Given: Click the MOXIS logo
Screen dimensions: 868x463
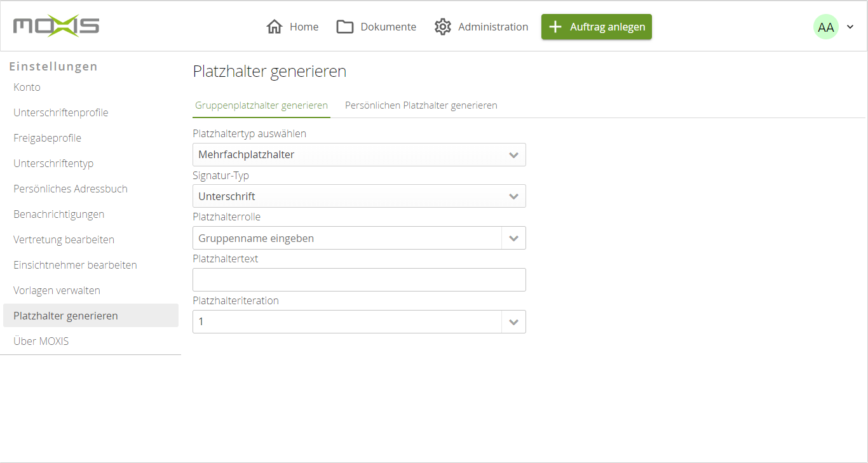Looking at the screenshot, I should point(55,26).
